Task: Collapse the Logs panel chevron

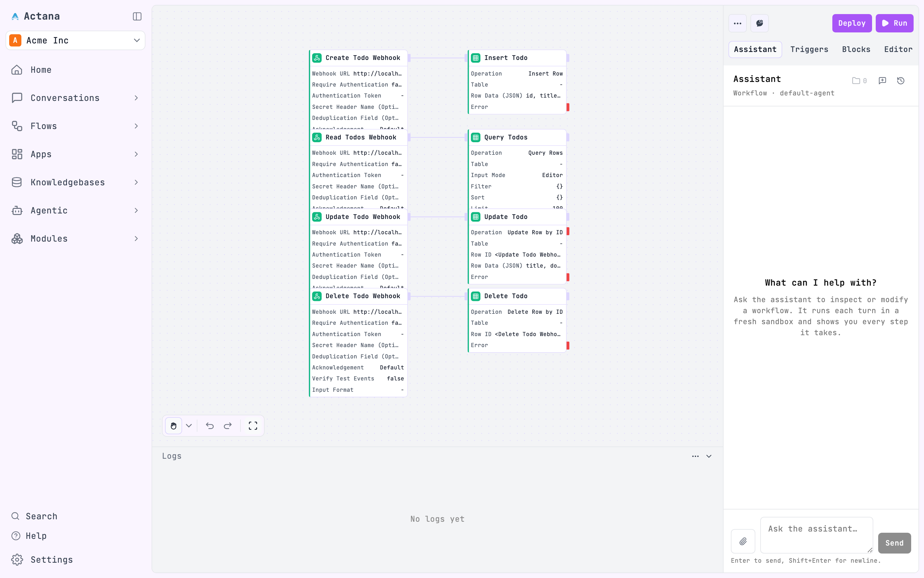Action: click(x=709, y=456)
